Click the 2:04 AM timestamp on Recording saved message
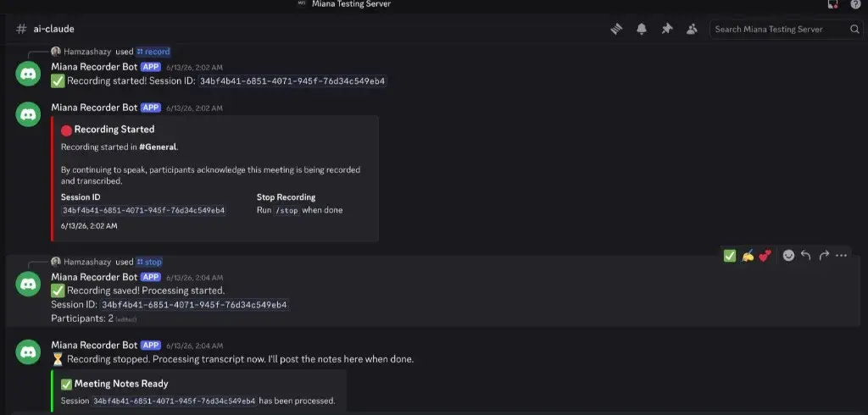The image size is (868, 415). 194,278
